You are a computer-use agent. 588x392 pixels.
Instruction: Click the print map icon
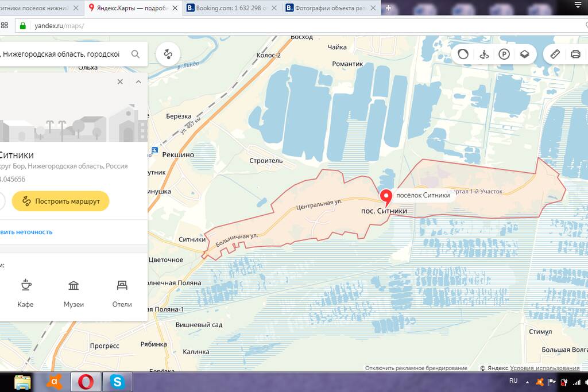click(x=575, y=55)
